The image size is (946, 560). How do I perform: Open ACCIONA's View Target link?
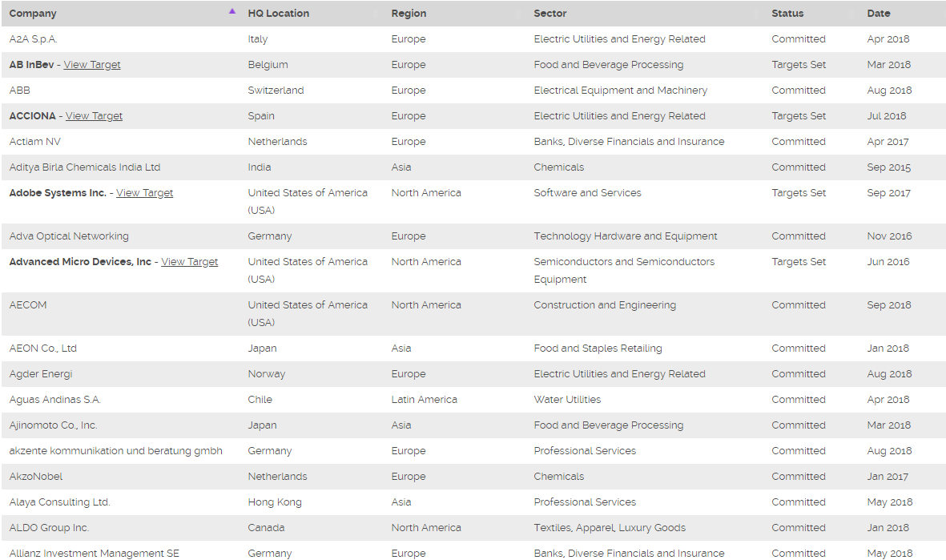(x=94, y=116)
